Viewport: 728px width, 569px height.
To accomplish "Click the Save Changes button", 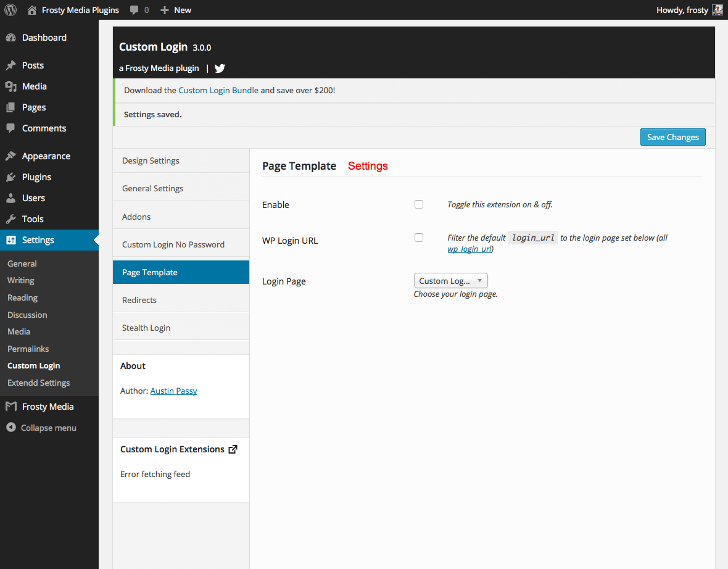I will point(672,137).
